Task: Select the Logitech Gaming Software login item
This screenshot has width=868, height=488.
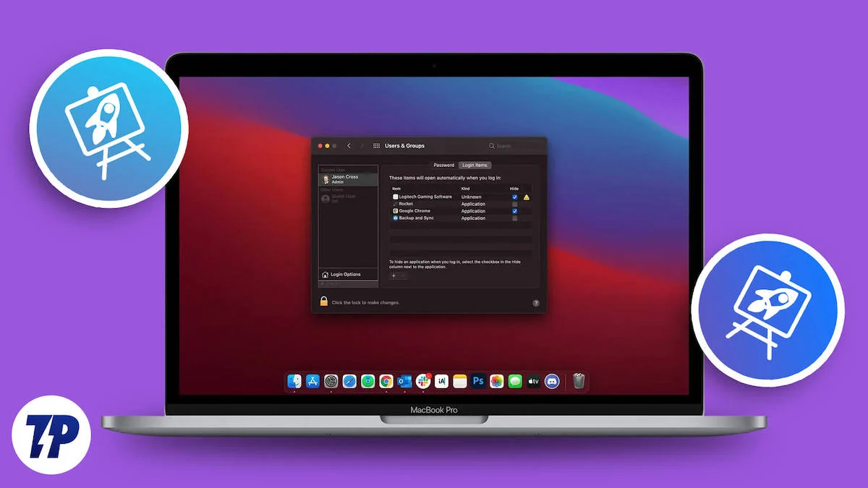Action: click(461, 197)
